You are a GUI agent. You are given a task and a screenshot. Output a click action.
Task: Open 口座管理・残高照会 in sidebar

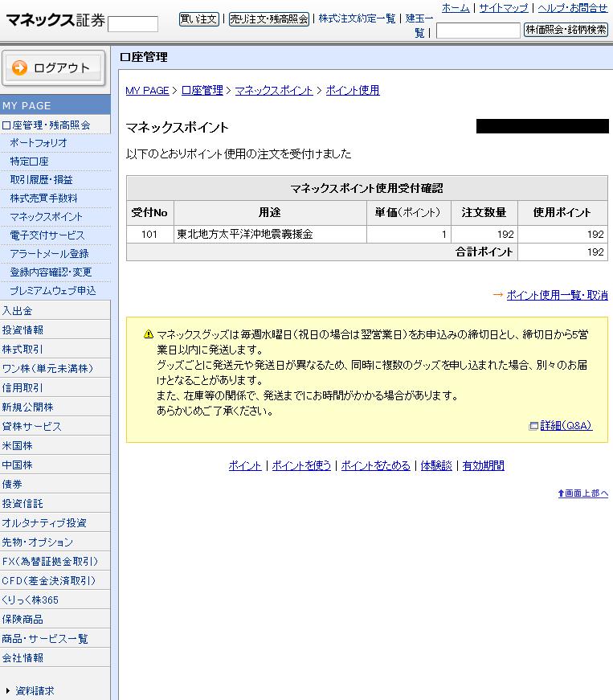point(55,125)
